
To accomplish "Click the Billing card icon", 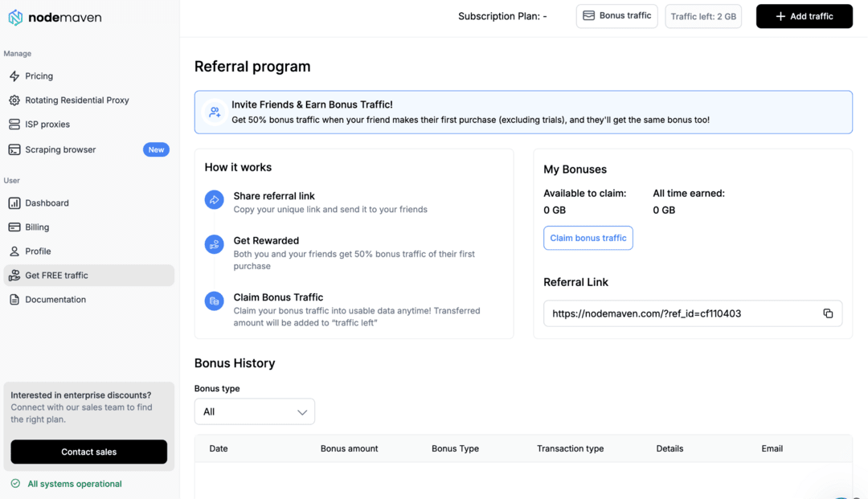I will [x=14, y=227].
